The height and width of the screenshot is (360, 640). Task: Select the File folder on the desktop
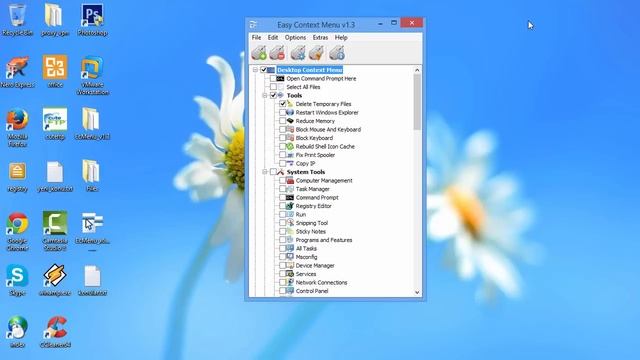click(91, 176)
